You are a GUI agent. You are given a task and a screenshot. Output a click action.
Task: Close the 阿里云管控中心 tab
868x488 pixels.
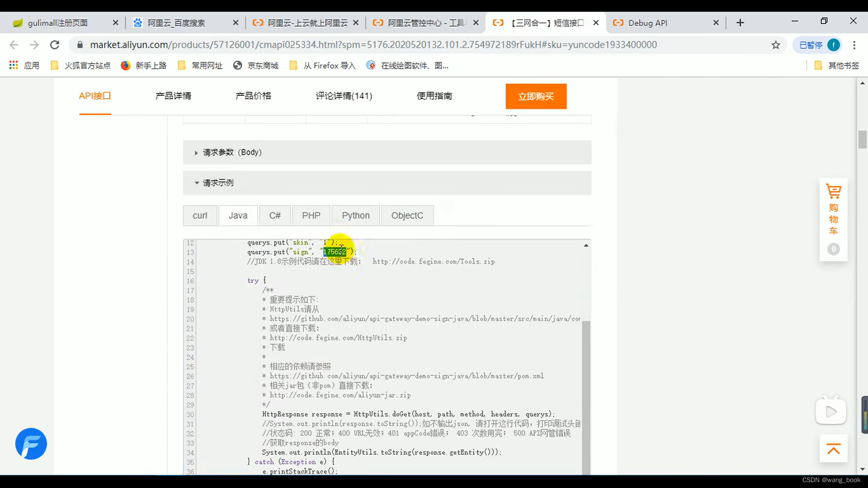(476, 23)
